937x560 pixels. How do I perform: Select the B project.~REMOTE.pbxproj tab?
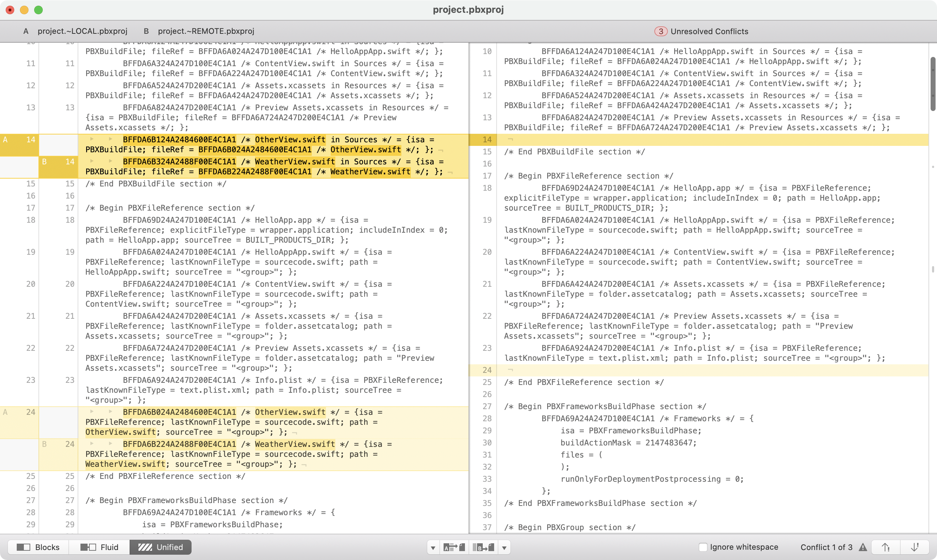(199, 31)
